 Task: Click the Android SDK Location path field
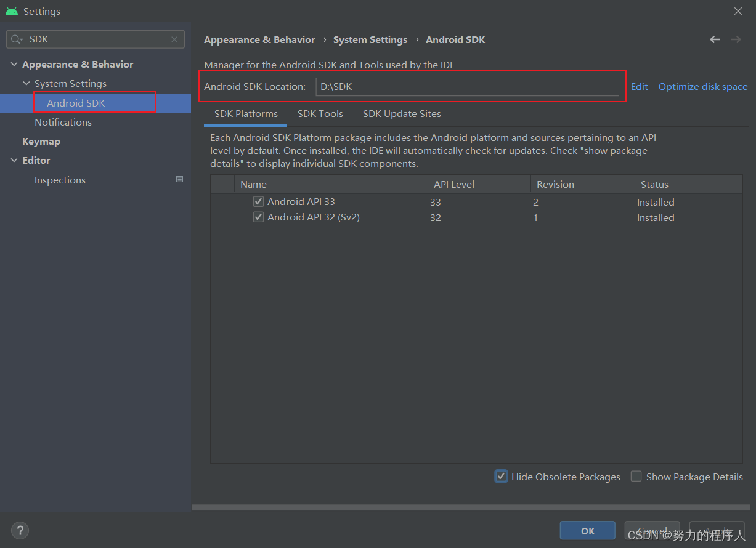click(x=467, y=87)
